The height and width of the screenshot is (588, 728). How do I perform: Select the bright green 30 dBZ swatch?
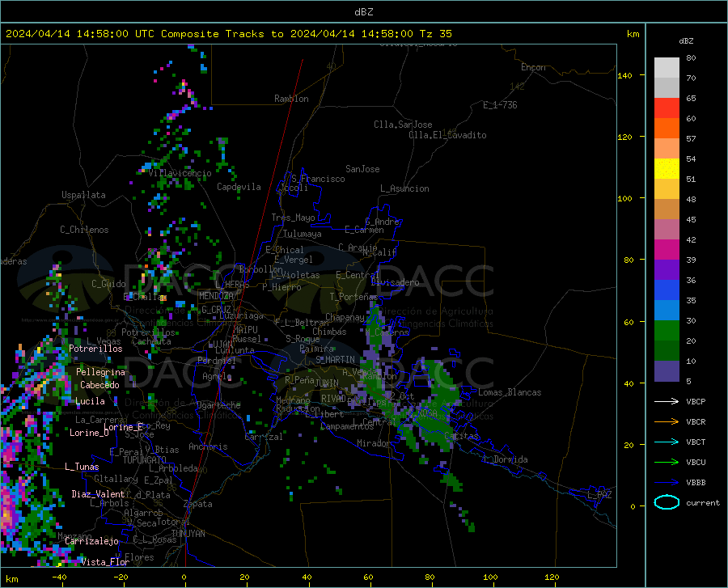667,331
